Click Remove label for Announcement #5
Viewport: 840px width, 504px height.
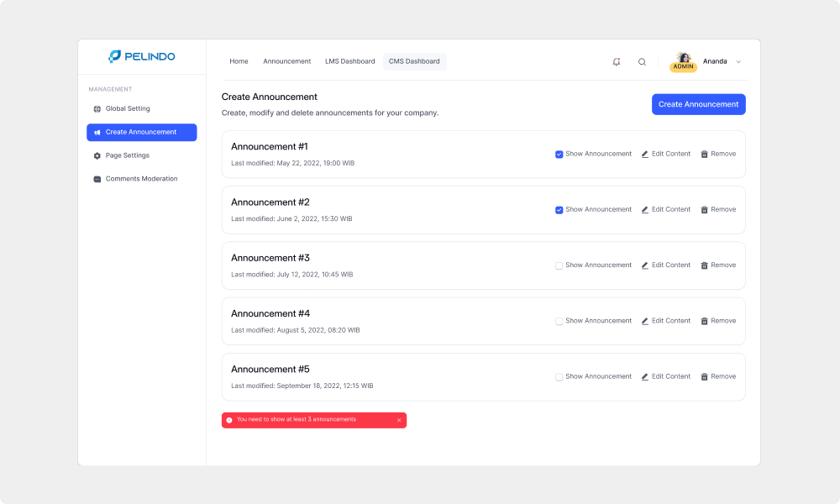[723, 376]
